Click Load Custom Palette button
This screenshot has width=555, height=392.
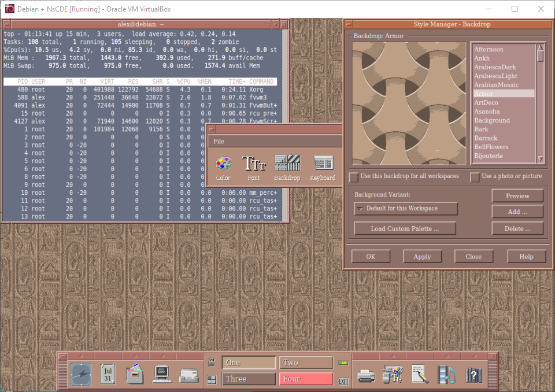click(405, 228)
